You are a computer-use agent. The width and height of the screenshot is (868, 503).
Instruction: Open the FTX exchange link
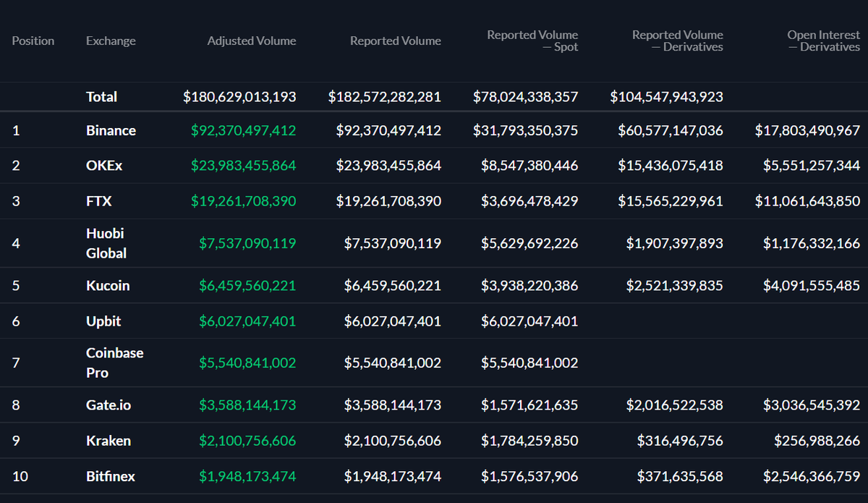[99, 201]
